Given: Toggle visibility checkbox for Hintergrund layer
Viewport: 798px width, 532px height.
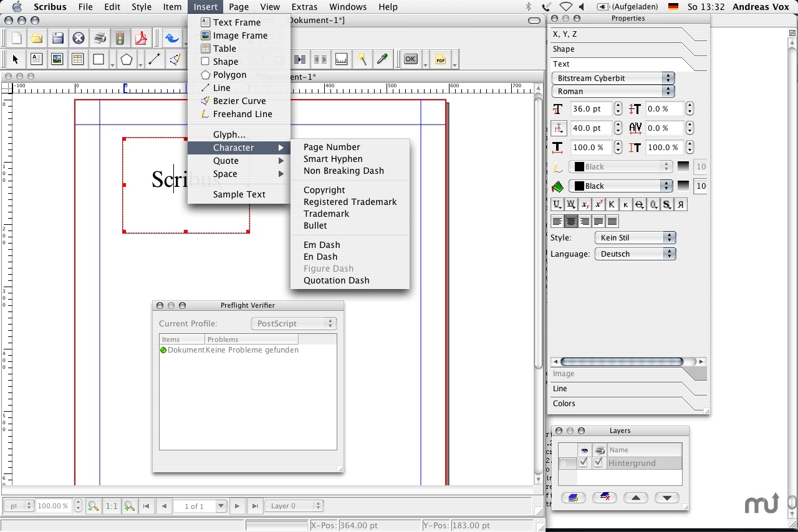Looking at the screenshot, I should 584,463.
